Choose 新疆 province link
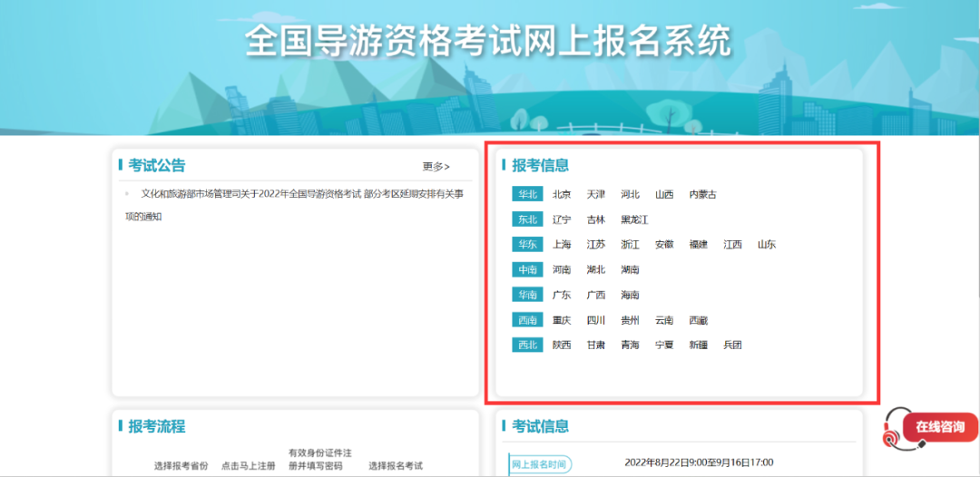The image size is (980, 477). [x=698, y=345]
